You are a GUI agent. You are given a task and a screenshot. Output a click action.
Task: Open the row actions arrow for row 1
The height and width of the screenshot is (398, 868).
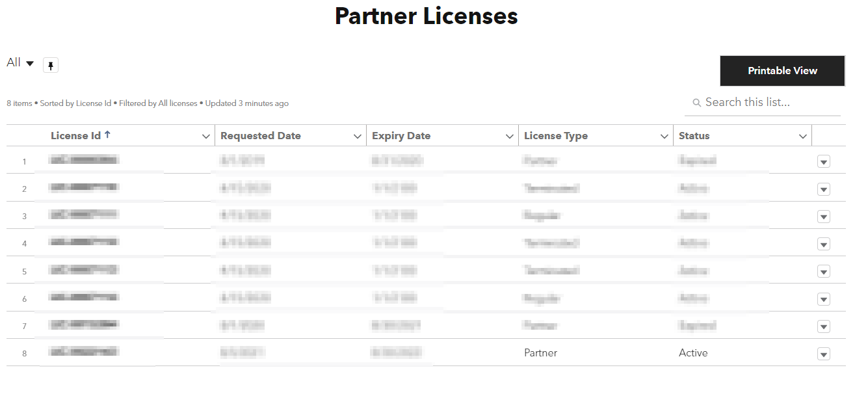click(x=823, y=161)
